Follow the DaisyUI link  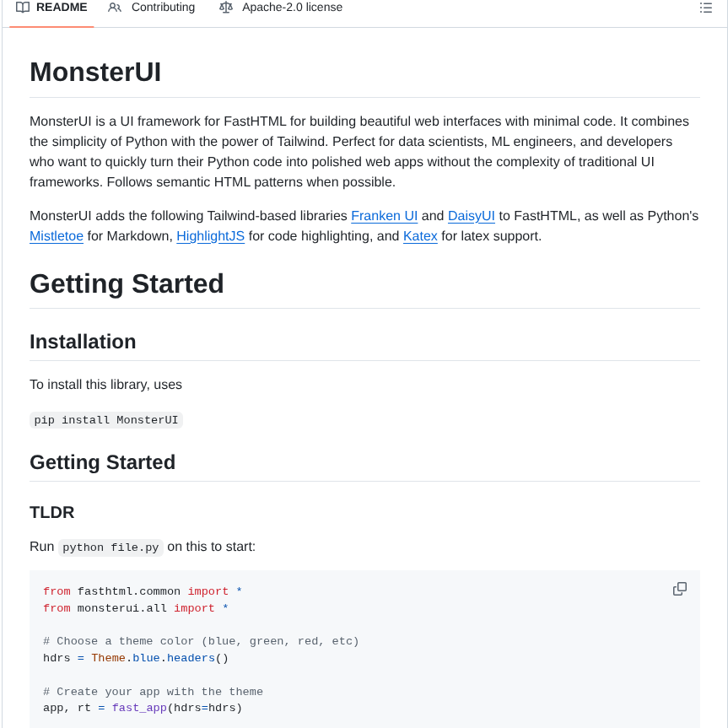472,216
